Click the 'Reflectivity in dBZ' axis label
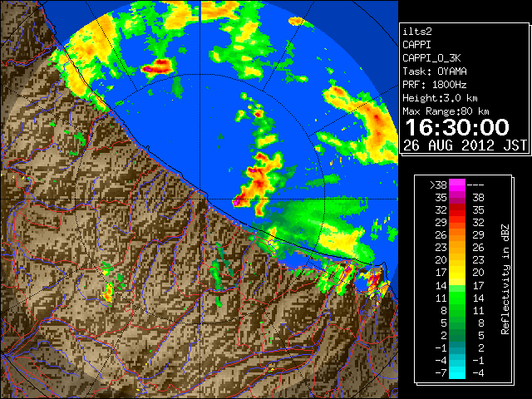Image resolution: width=532 pixels, height=399 pixels. click(505, 279)
